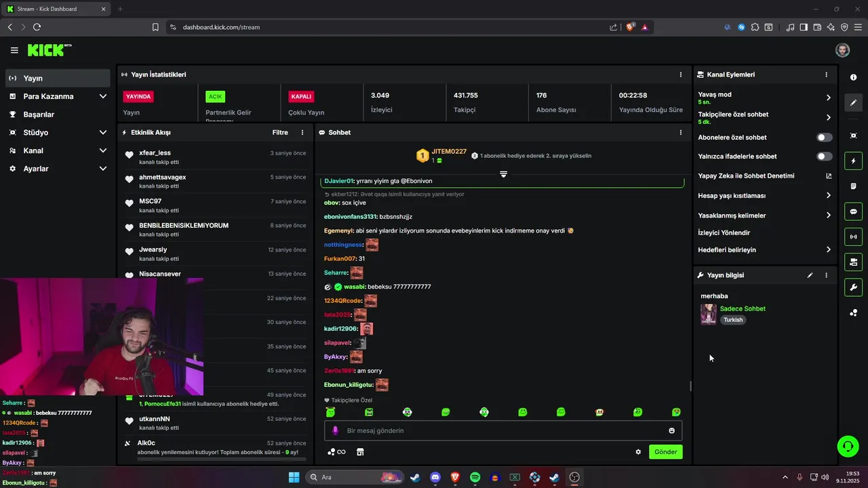Open Discord from the Windows taskbar

point(435,477)
